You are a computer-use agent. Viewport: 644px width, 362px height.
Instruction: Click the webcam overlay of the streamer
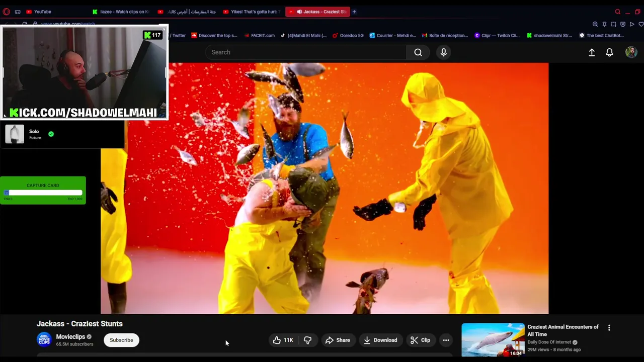[x=84, y=73]
